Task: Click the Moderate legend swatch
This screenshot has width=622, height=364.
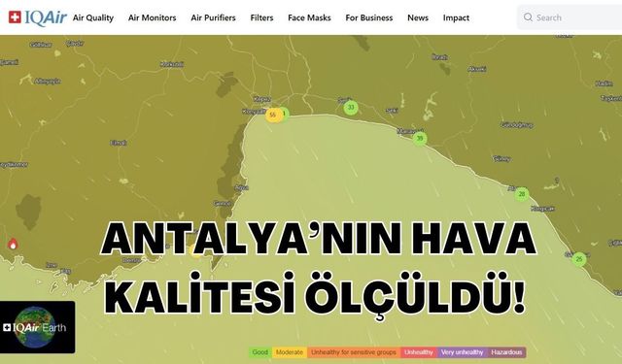Action: tap(290, 352)
